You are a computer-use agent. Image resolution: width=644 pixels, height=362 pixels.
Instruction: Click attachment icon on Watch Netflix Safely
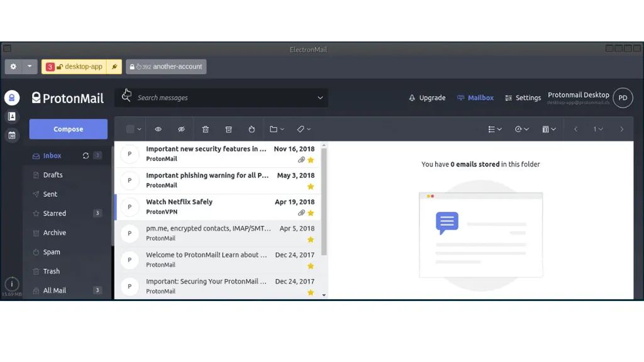301,213
